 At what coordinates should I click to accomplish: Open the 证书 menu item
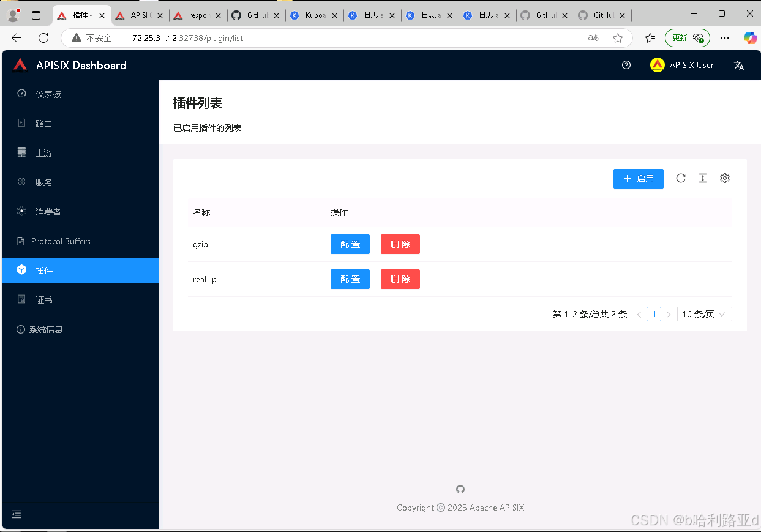(x=80, y=299)
